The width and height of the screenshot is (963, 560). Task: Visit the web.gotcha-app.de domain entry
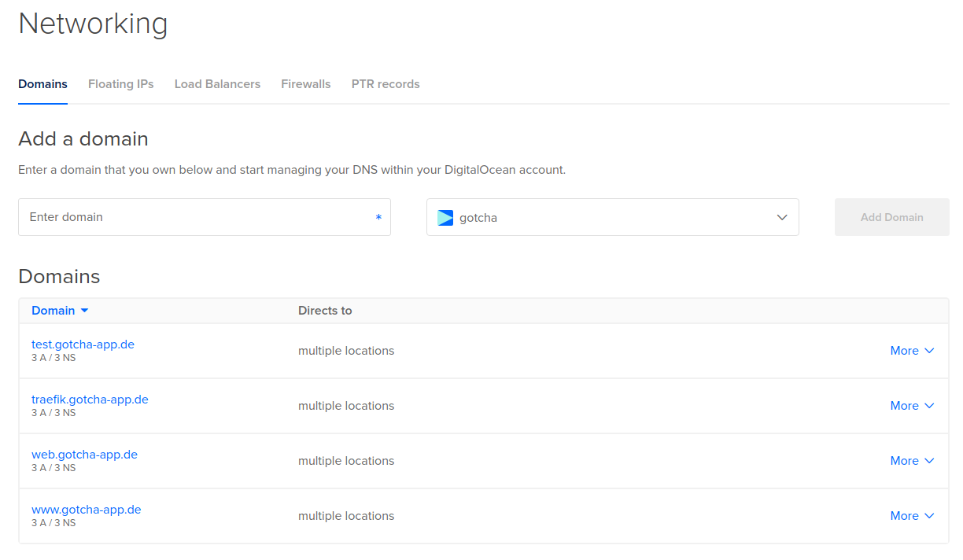tap(84, 455)
